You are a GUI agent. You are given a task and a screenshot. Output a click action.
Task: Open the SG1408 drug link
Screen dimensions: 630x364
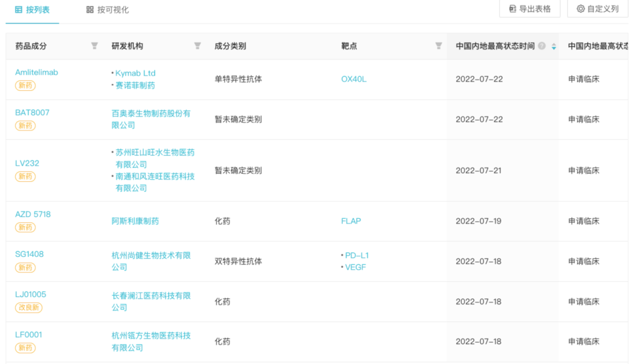click(29, 254)
